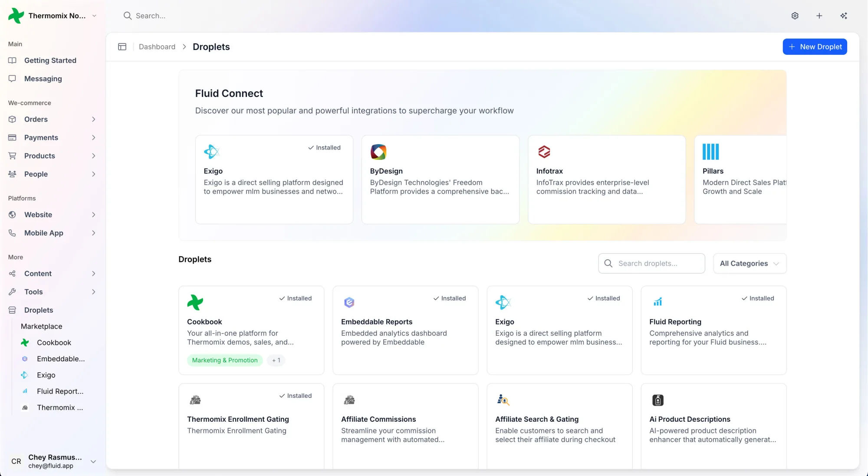The height and width of the screenshot is (476, 868).
Task: Toggle the sidebar panel icon beside Dashboard
Action: tap(122, 46)
